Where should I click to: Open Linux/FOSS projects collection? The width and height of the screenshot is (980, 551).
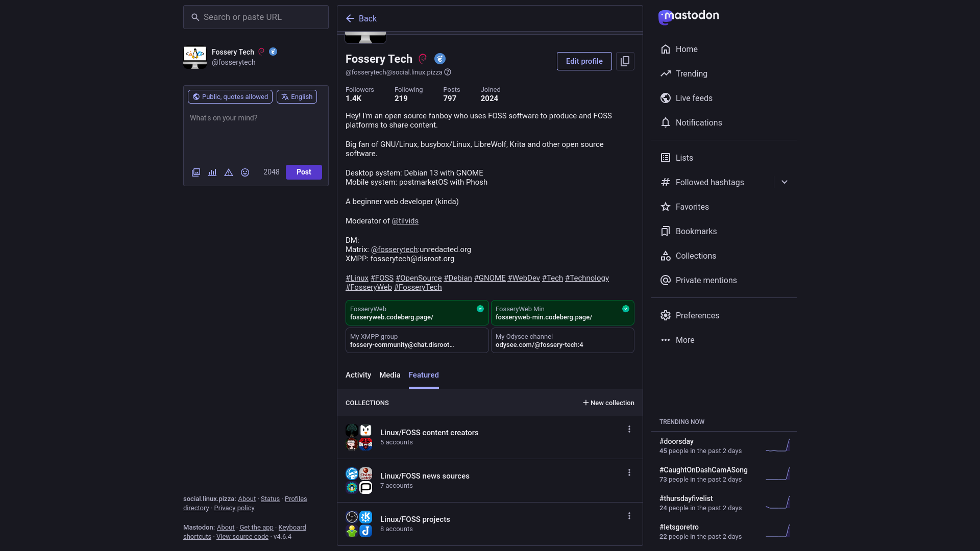coord(415,519)
